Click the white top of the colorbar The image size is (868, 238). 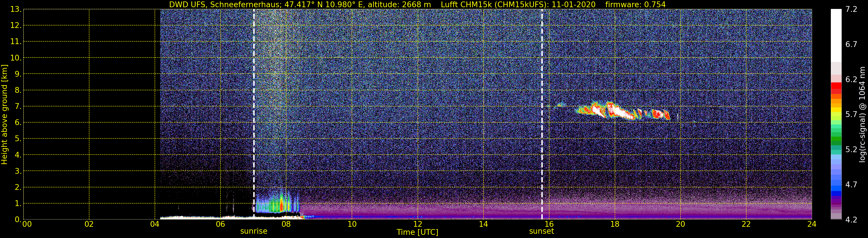(x=836, y=35)
